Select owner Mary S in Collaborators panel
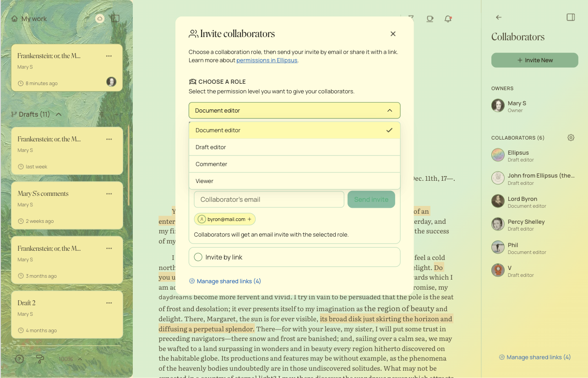Viewport: 588px width, 378px height. coord(534,106)
